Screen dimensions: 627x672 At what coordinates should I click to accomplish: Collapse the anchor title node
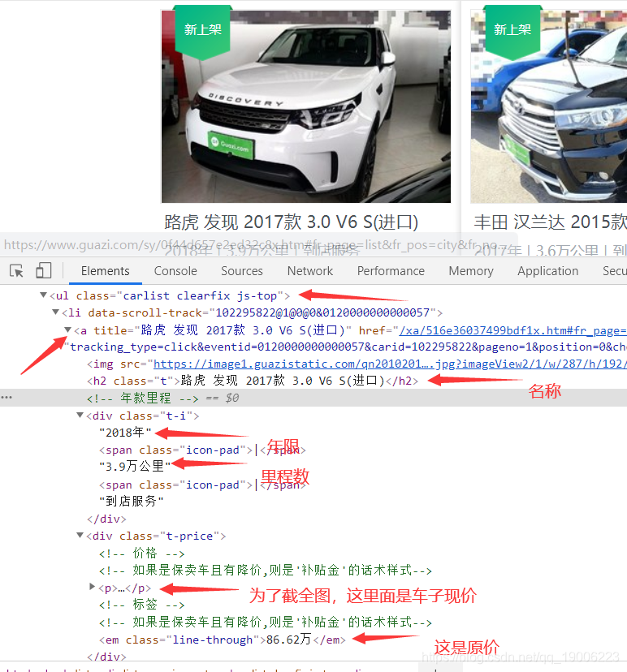(67, 330)
